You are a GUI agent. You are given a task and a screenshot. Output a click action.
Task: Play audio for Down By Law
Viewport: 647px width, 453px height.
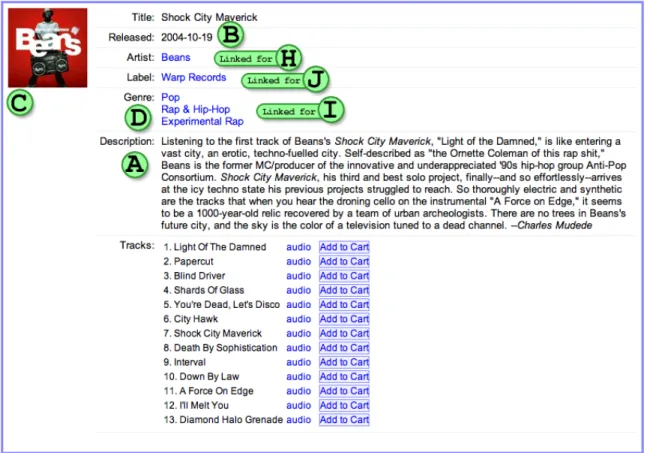coord(298,377)
